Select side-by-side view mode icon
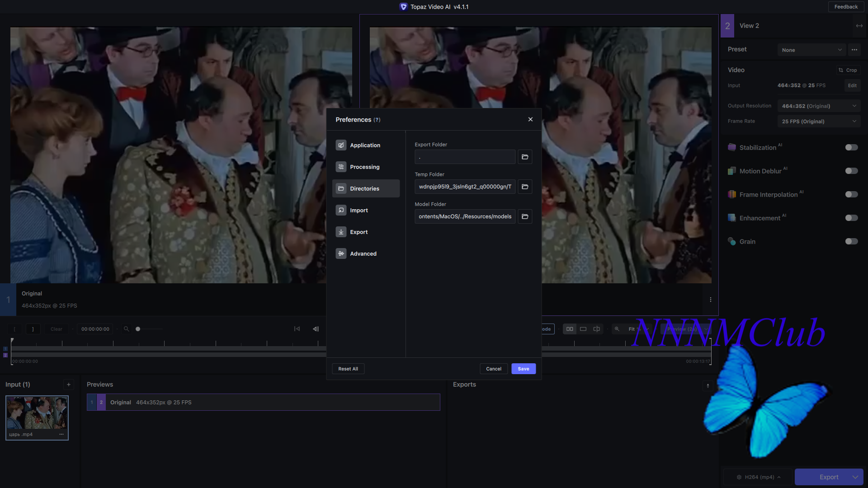Screen dimensions: 868x488 [x=570, y=329]
